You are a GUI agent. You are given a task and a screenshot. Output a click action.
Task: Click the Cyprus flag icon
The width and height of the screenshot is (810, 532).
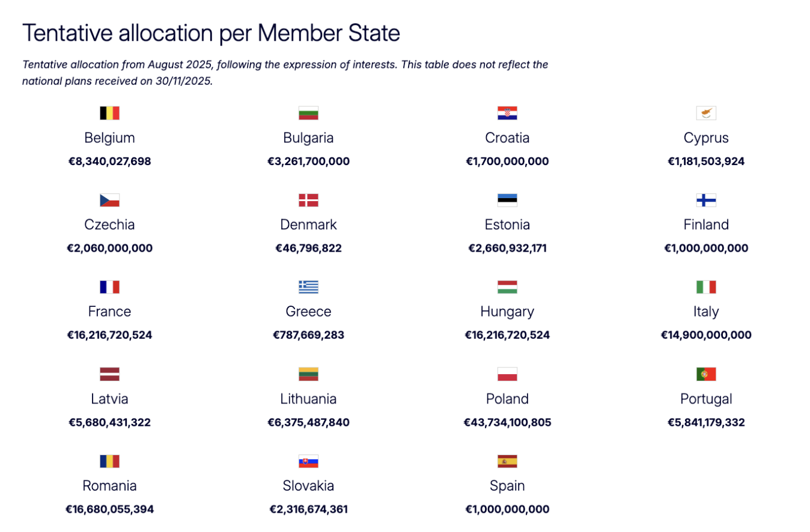706,113
